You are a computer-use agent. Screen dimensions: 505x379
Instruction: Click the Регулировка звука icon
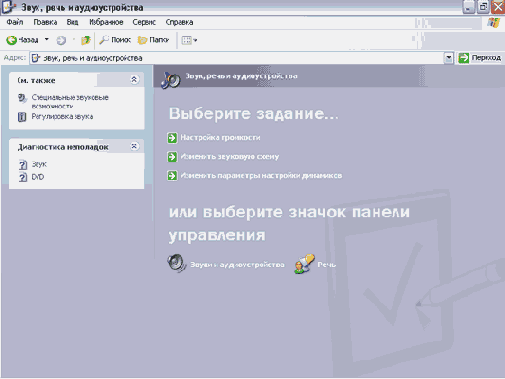[22, 117]
